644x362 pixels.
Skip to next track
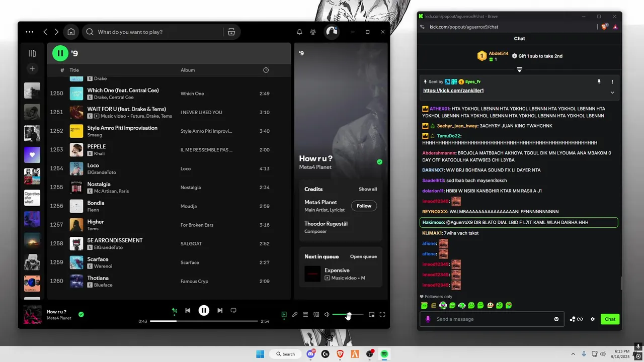(220, 311)
